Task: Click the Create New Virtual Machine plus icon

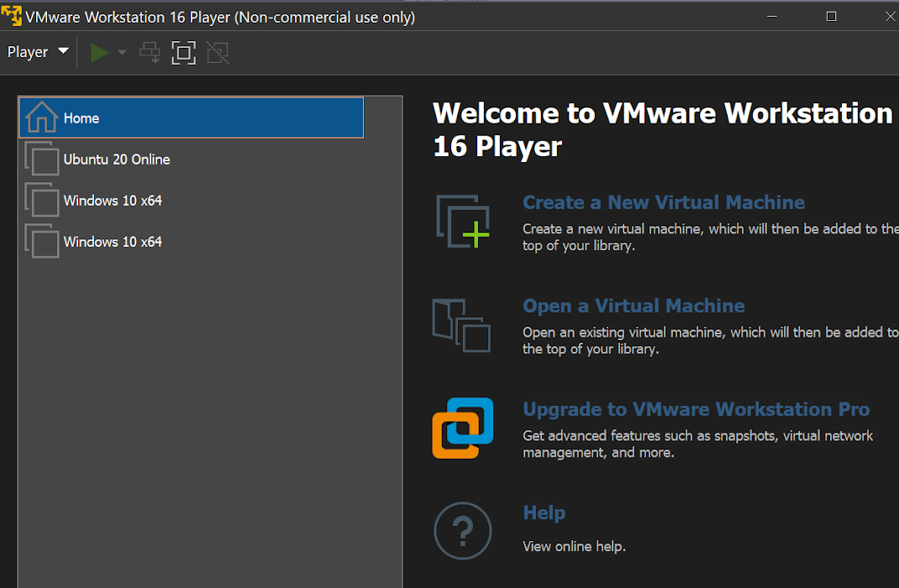Action: click(x=462, y=220)
